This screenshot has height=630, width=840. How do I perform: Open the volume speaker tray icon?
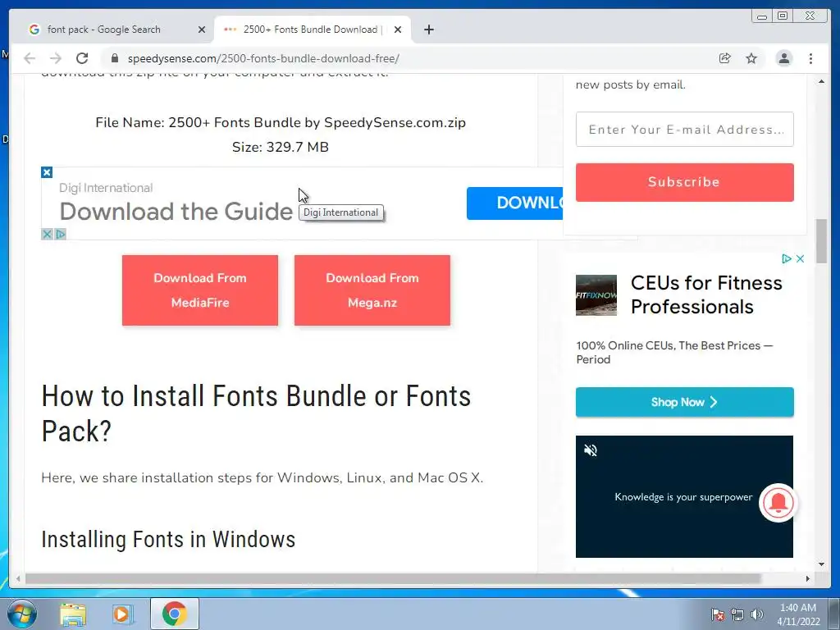click(757, 614)
